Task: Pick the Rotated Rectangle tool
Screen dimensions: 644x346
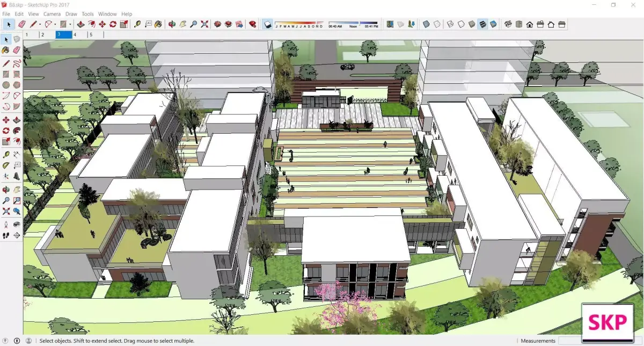Action: point(17,74)
